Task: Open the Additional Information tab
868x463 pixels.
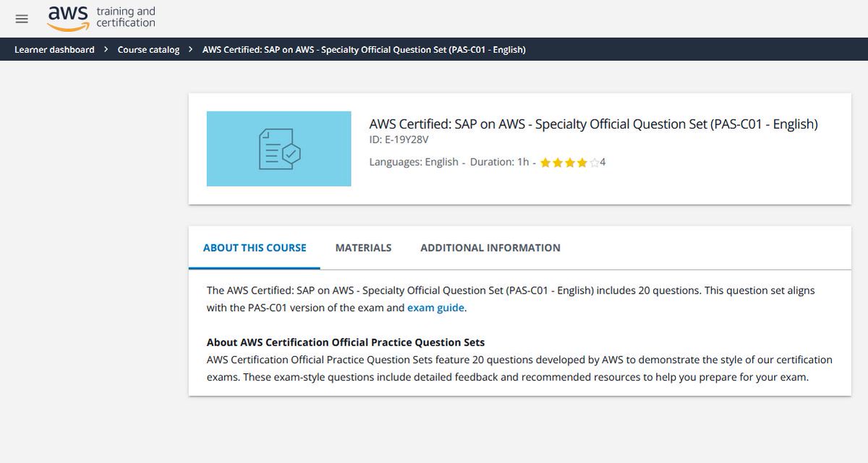Action: (x=490, y=247)
